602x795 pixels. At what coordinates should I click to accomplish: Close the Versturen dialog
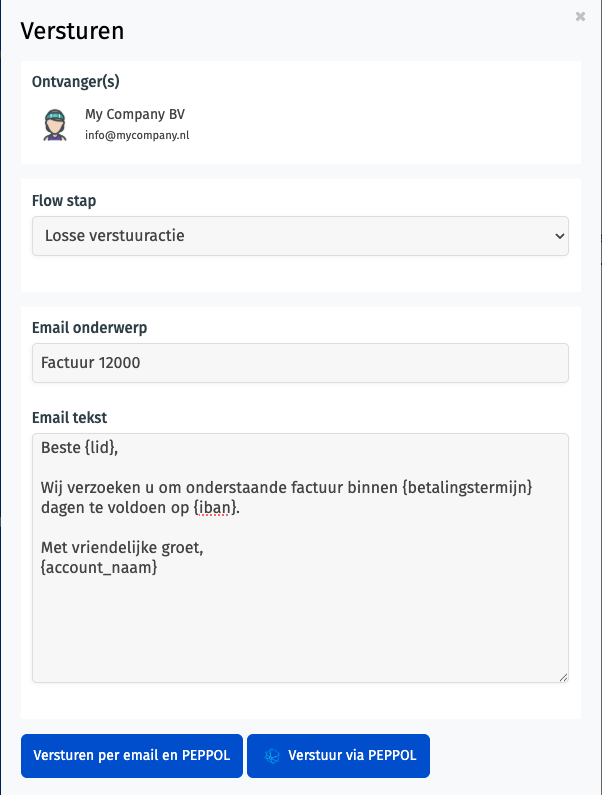point(581,17)
